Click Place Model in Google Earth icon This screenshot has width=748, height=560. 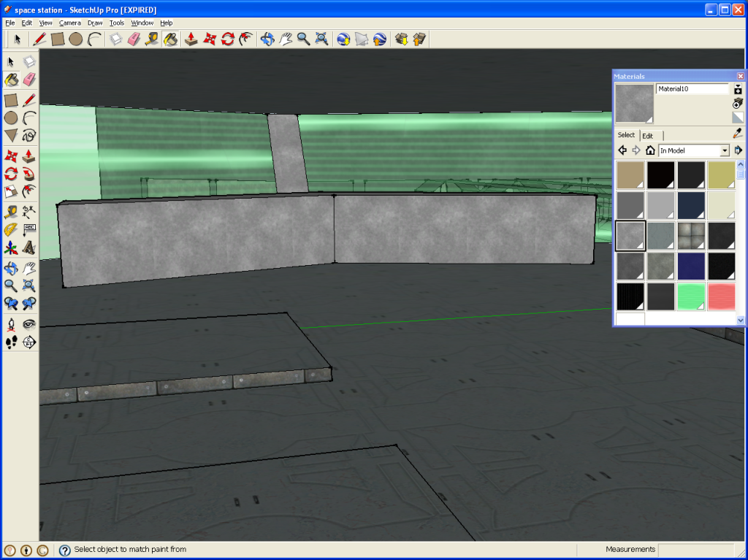click(380, 39)
